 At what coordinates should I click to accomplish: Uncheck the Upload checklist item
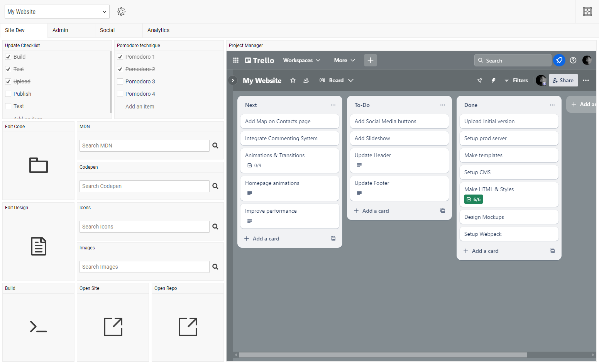point(8,81)
